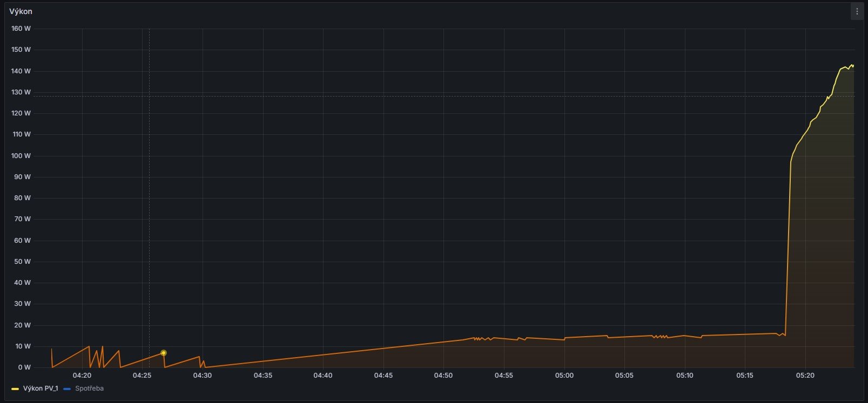Click the 04:55 time axis label
868x403 pixels.
504,375
